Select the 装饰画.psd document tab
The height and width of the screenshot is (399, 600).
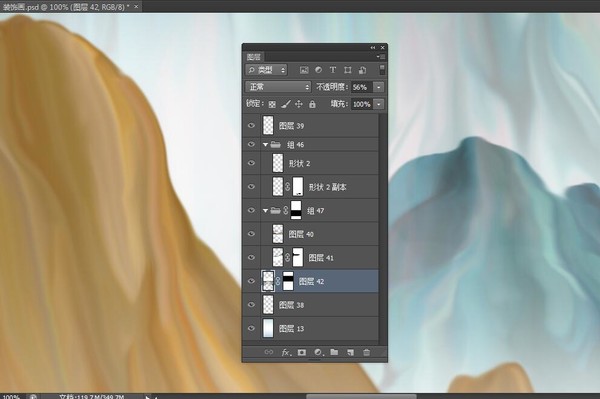tap(66, 7)
